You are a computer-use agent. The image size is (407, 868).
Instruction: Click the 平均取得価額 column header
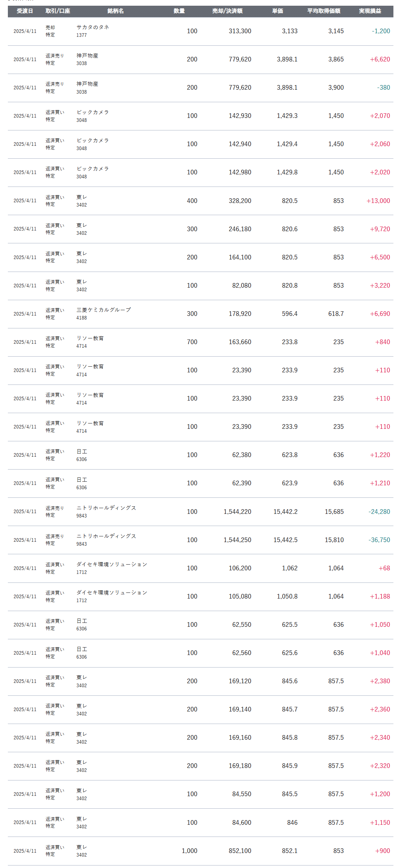(x=324, y=11)
